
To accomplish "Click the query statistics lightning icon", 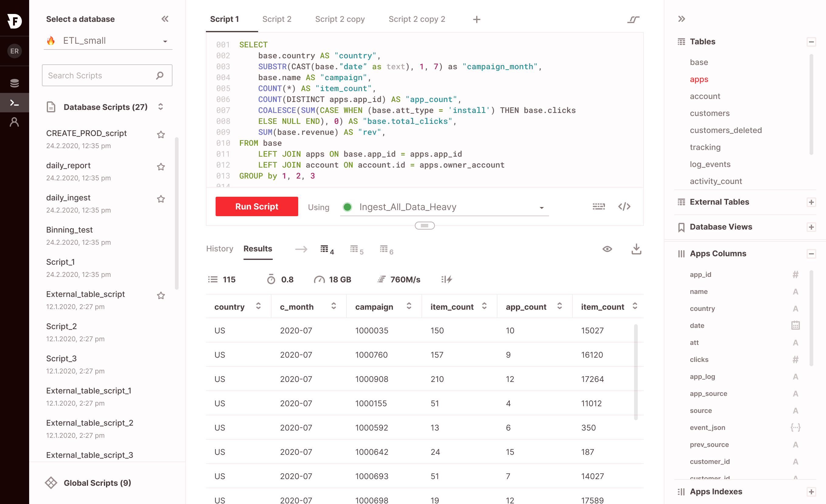I will tap(446, 279).
